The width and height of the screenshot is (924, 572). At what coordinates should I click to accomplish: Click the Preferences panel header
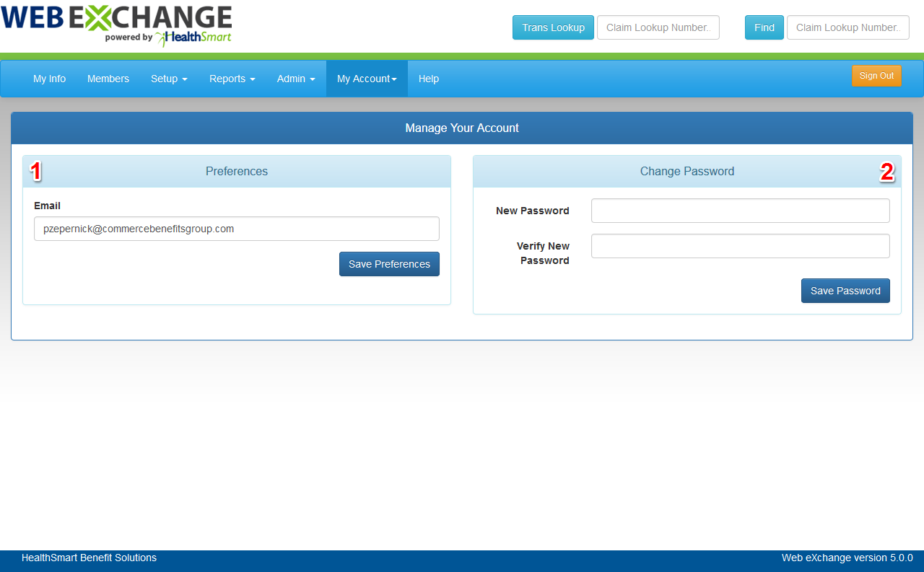(x=237, y=172)
